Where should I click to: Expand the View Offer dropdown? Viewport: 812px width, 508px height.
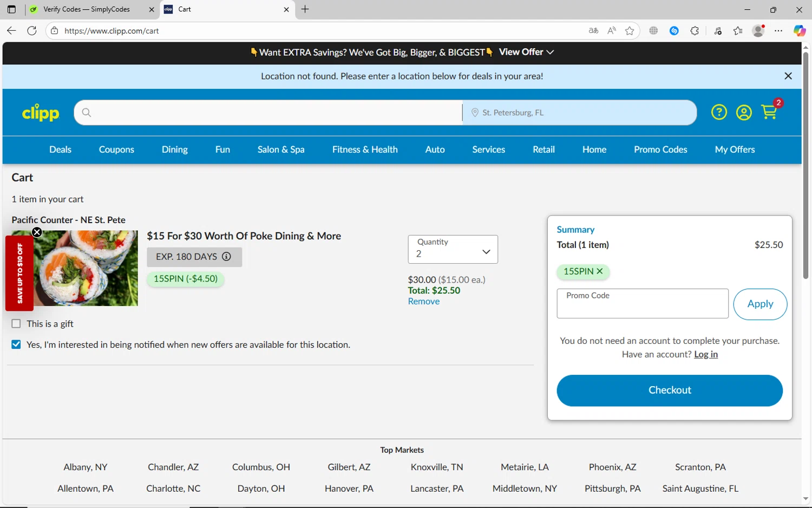pyautogui.click(x=526, y=52)
